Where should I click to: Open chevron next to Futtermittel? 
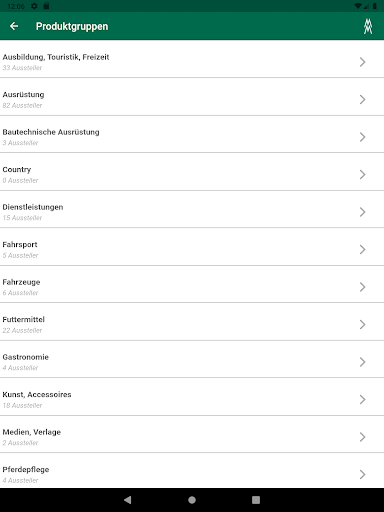point(363,324)
